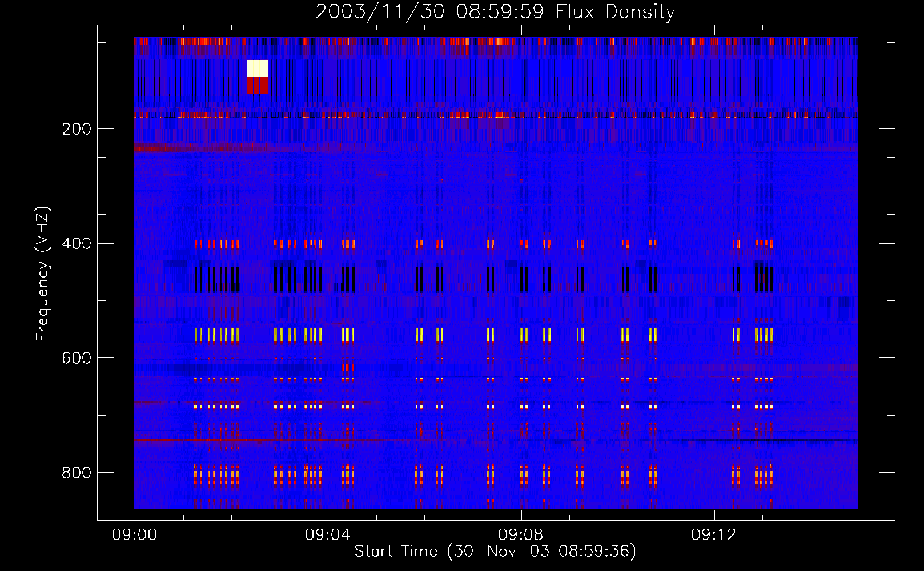Click the 800 frequency tick label
The width and height of the screenshot is (924, 571).
pos(77,473)
